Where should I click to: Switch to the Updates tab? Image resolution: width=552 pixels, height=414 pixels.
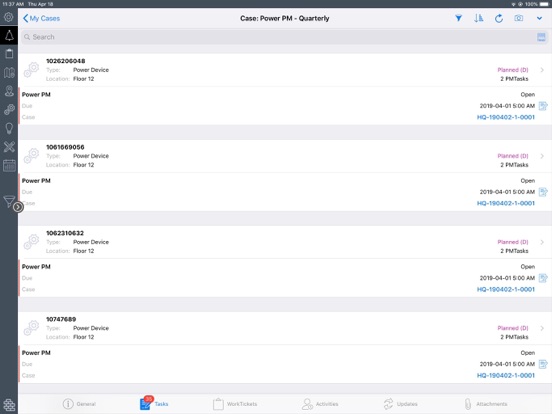(400, 404)
